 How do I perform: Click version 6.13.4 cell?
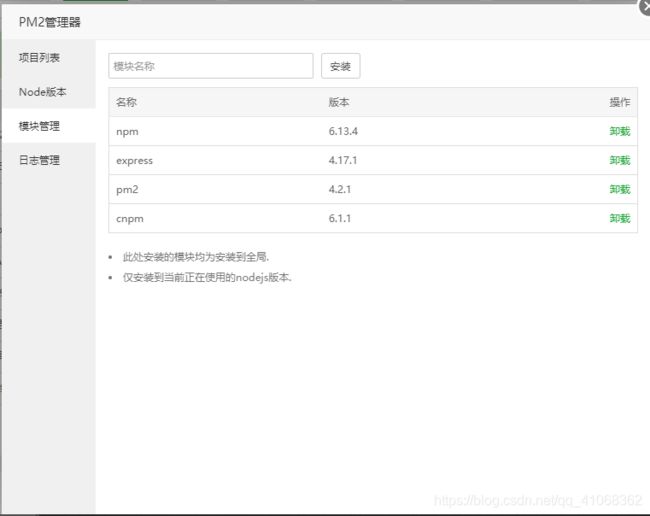pyautogui.click(x=343, y=131)
